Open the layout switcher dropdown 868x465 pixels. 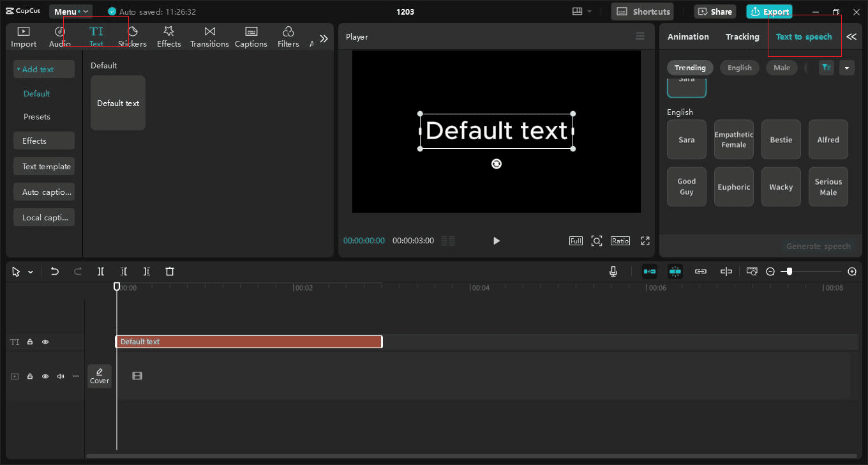[582, 11]
